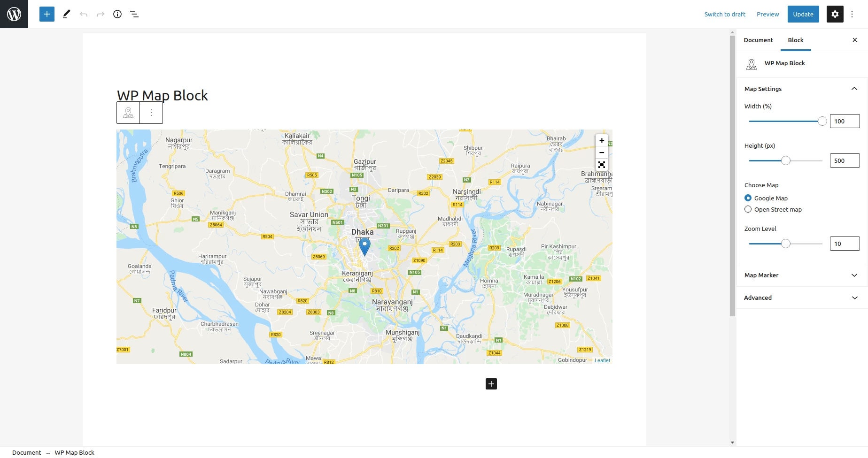Image resolution: width=868 pixels, height=458 pixels.
Task: Expand the Map Marker panel
Action: coord(802,275)
